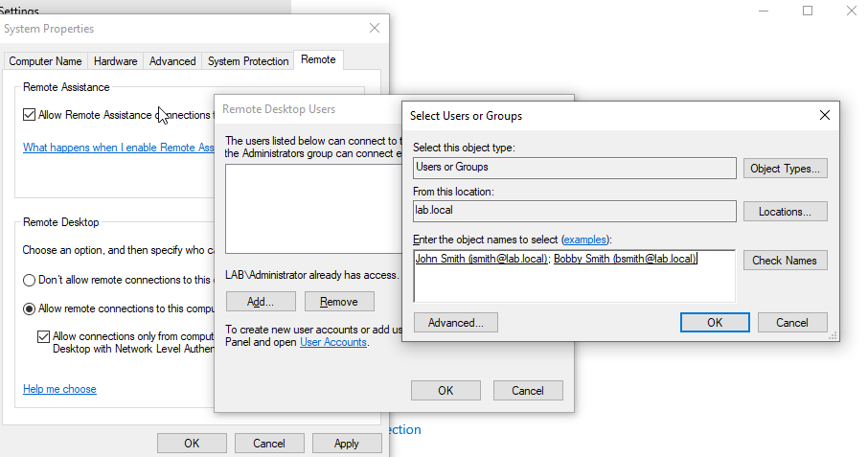Toggle Allow Remote Assistance connections checkbox

(x=30, y=115)
